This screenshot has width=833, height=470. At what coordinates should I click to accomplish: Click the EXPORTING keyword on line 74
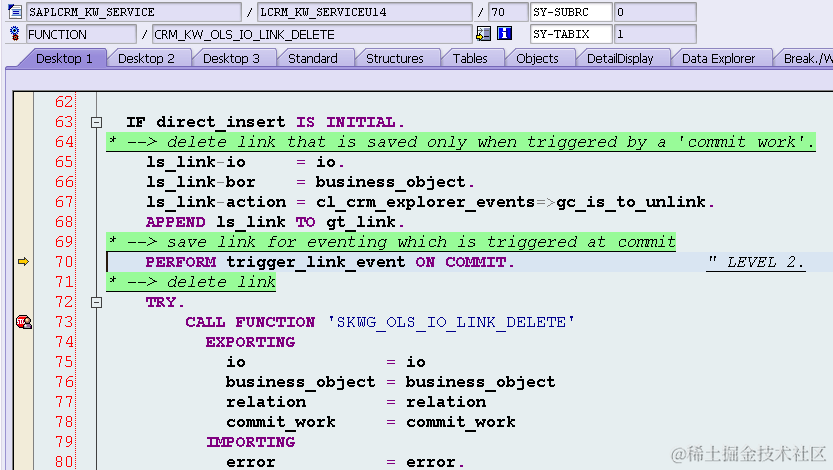tap(250, 342)
